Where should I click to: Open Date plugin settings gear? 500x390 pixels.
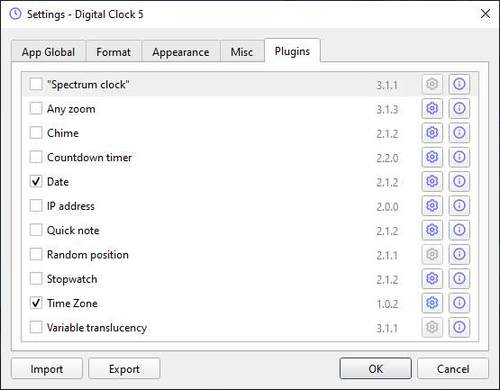(432, 181)
